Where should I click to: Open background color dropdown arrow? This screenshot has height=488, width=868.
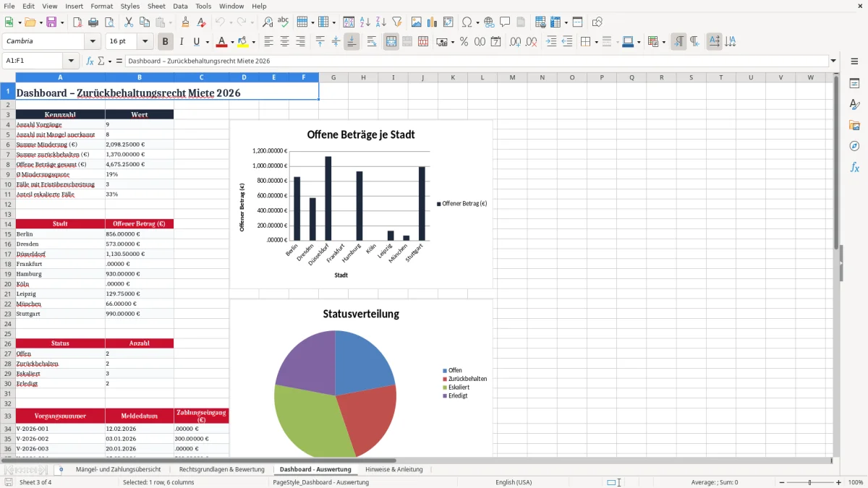pos(253,42)
